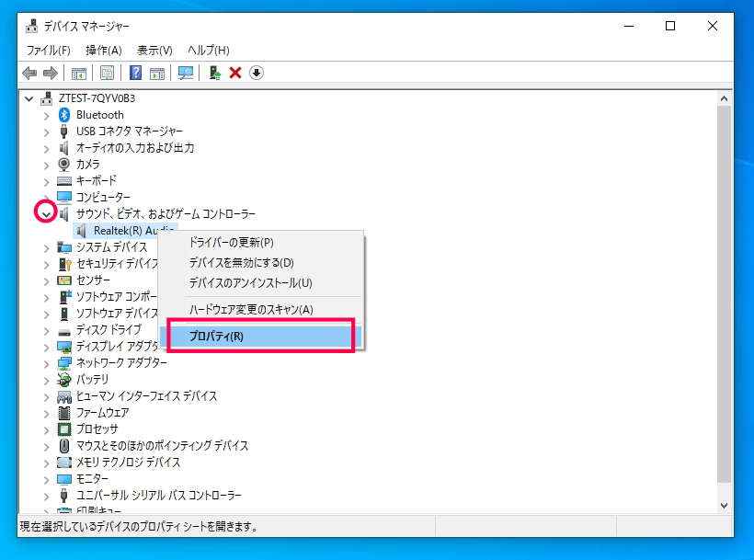754x560 pixels.
Task: Click the keyboard icon beside キーボード
Action: [x=64, y=181]
